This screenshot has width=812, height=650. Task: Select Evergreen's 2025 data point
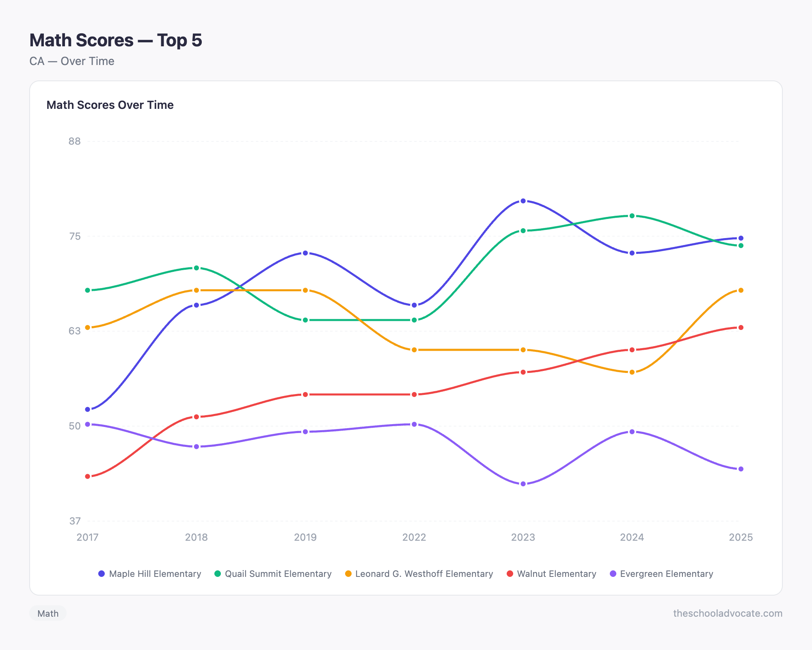point(741,469)
